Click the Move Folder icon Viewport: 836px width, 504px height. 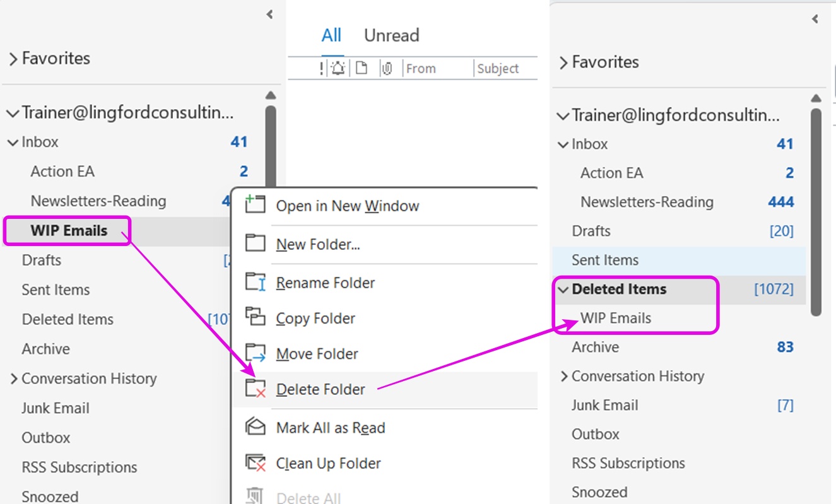click(x=255, y=353)
